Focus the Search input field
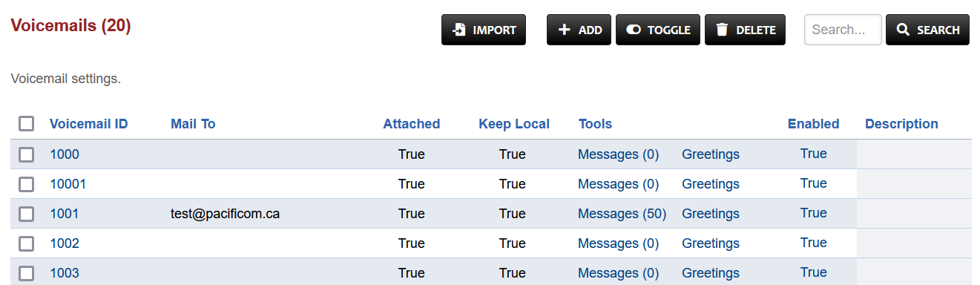 (x=843, y=30)
